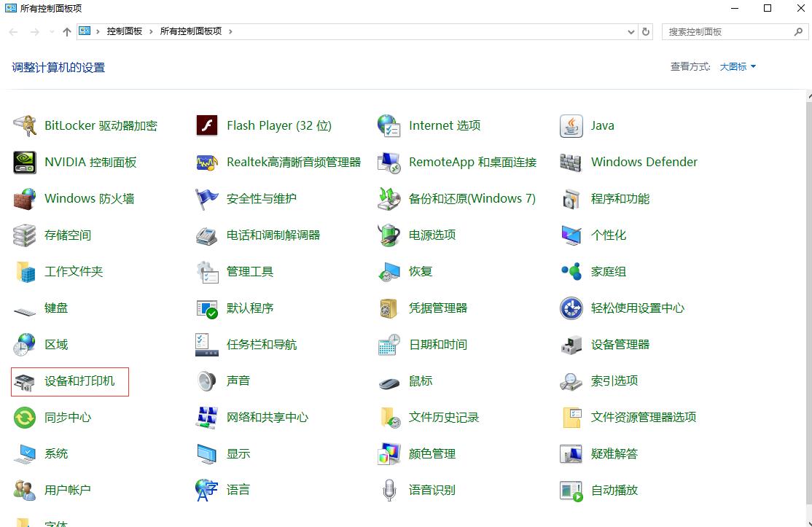Open the 大图标 view dropdown

tap(737, 66)
